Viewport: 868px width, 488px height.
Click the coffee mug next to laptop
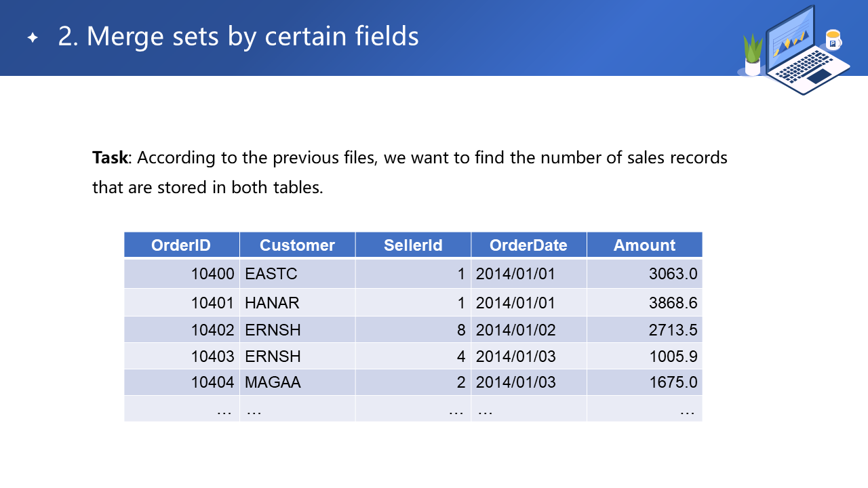click(x=833, y=40)
